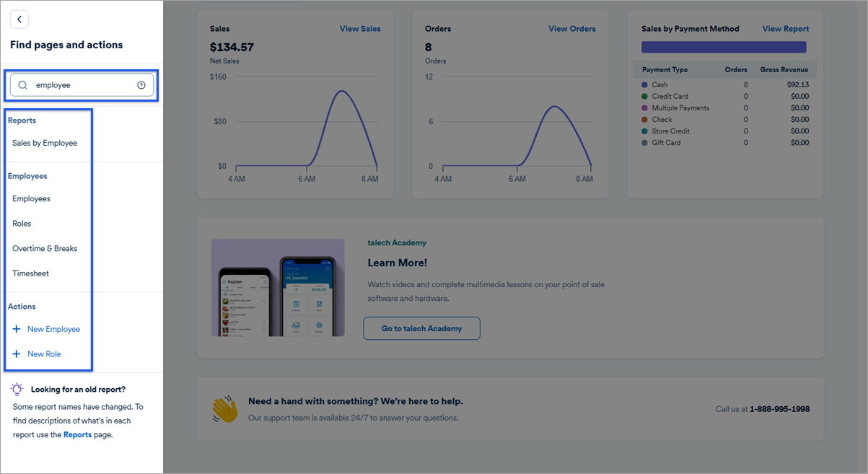This screenshot has height=474, width=868.
Task: Open Overtime & Breaks settings
Action: (45, 248)
